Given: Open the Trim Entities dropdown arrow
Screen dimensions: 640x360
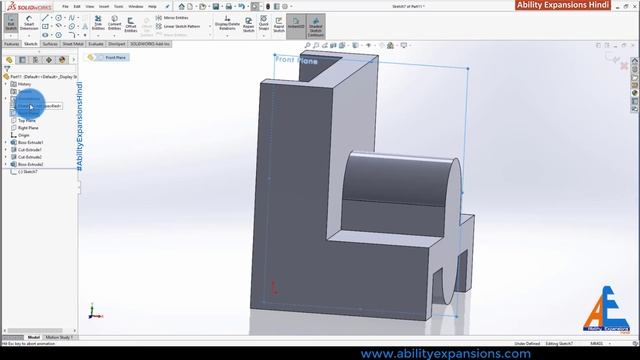Looking at the screenshot, I should tap(98, 36).
